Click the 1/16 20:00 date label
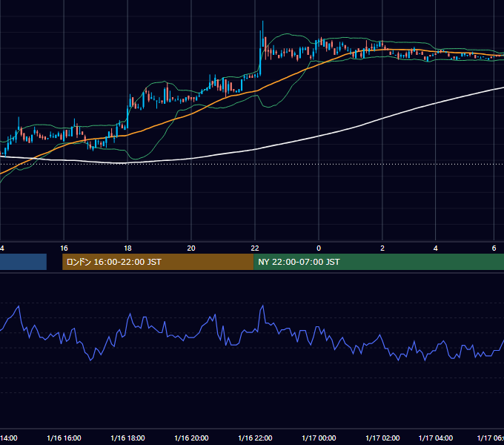This screenshot has width=504, height=445. tap(191, 438)
